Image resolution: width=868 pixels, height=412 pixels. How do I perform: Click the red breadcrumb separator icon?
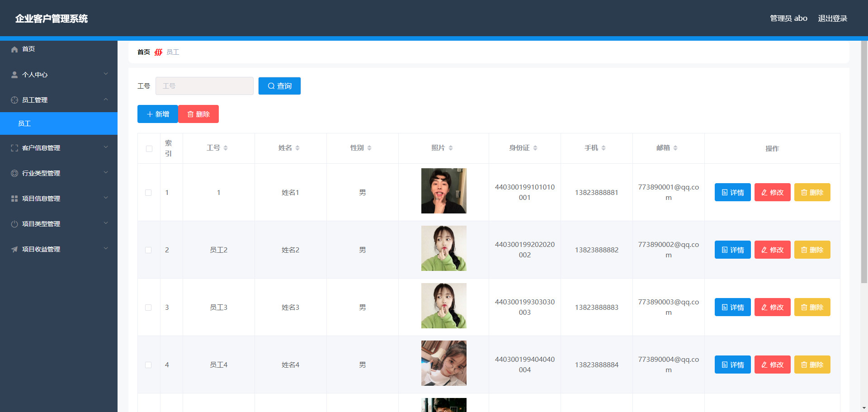158,52
